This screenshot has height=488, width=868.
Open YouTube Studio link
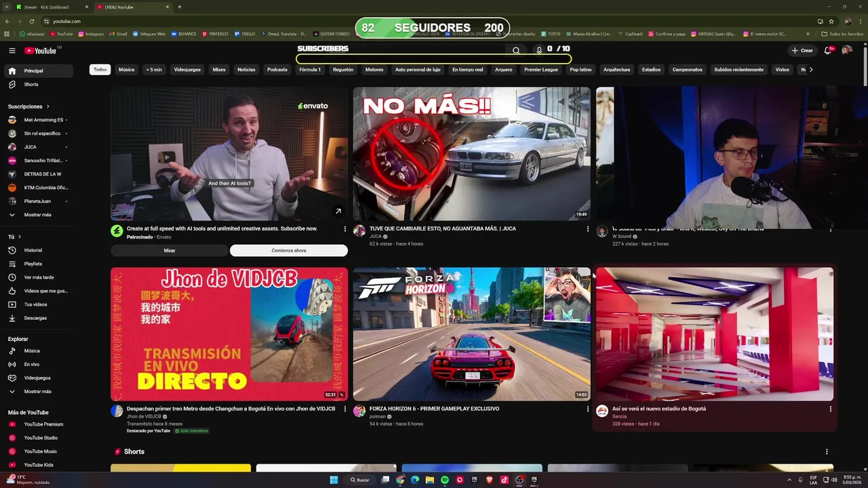click(41, 438)
